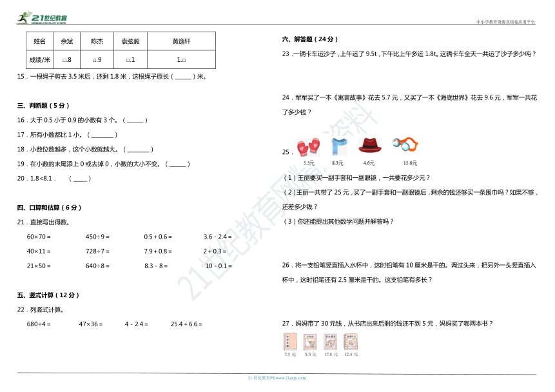Click the □.8 score cell

(67, 59)
